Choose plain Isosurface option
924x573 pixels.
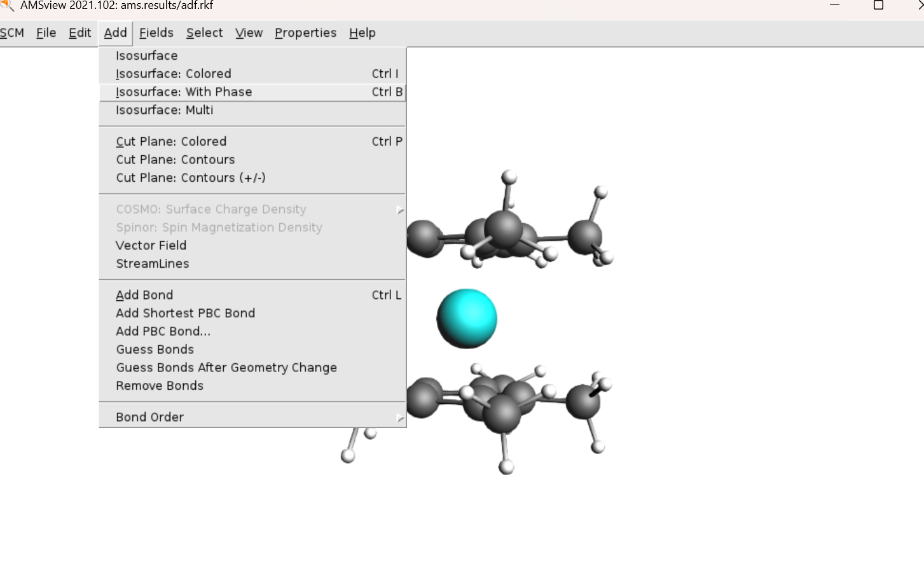[252, 56]
